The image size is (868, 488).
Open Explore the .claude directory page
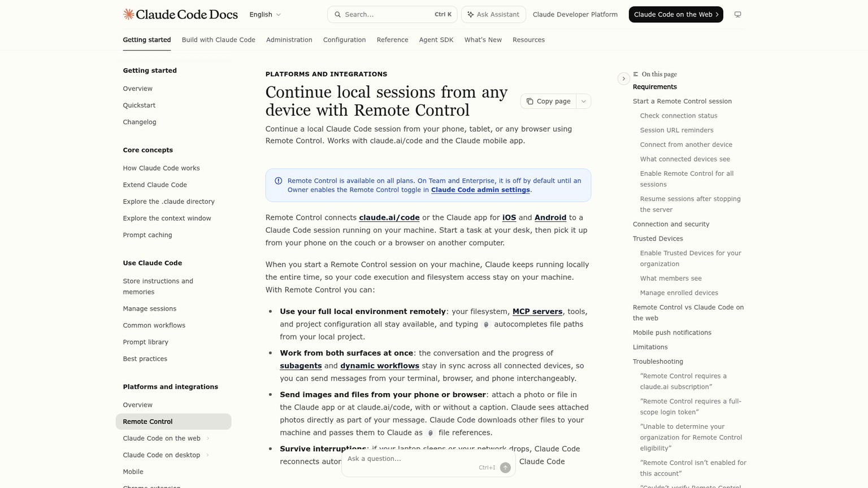[x=168, y=202]
